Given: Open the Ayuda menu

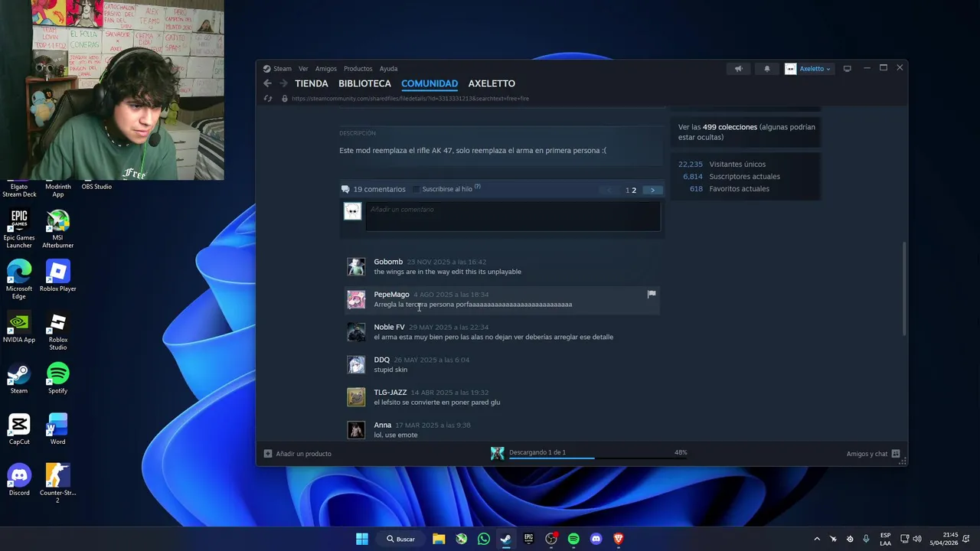Looking at the screenshot, I should pyautogui.click(x=388, y=69).
